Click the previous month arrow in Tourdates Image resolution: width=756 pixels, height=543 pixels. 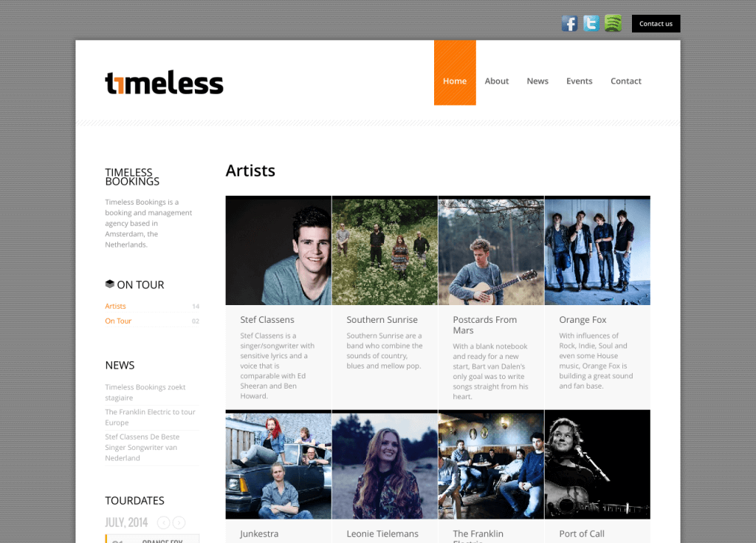163,523
